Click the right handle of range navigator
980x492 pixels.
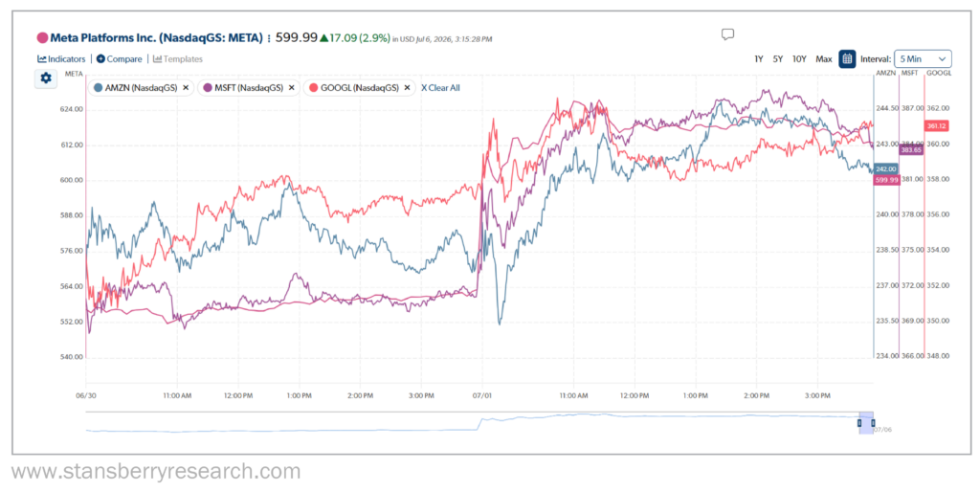(873, 423)
